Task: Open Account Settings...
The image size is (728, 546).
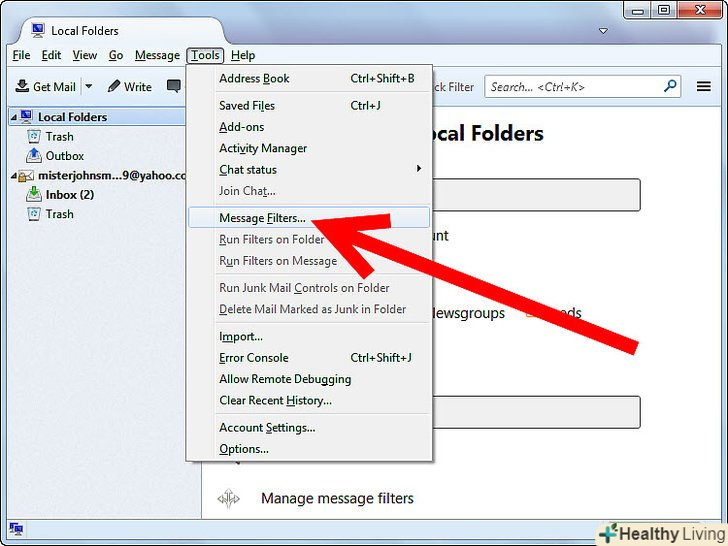Action: [309, 427]
